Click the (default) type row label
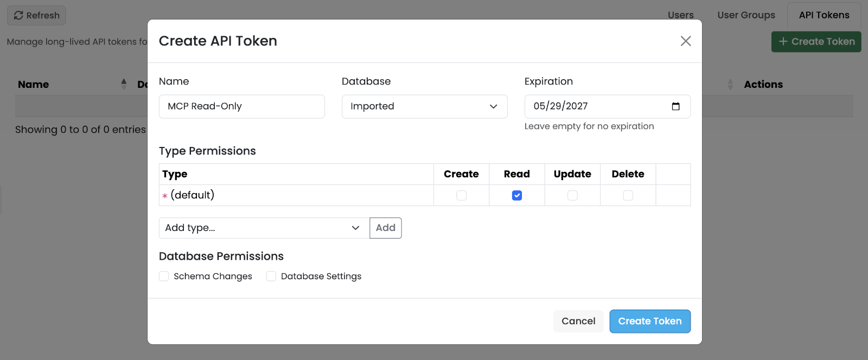 192,195
